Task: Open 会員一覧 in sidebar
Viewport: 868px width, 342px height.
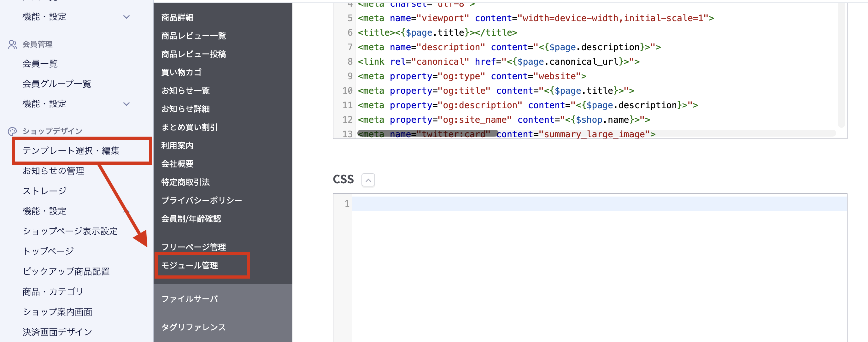Action: click(x=40, y=64)
